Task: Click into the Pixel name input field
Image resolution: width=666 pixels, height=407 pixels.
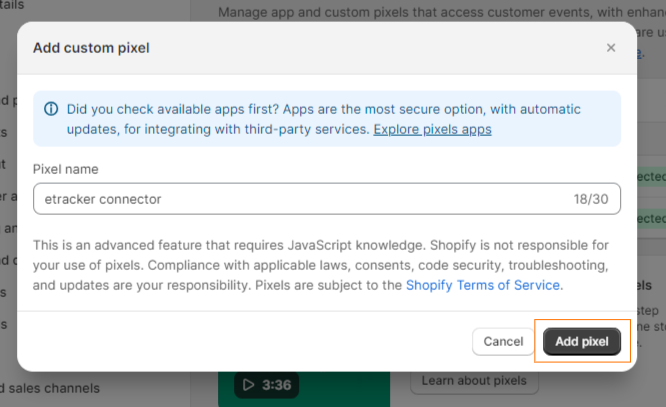Action: (327, 199)
